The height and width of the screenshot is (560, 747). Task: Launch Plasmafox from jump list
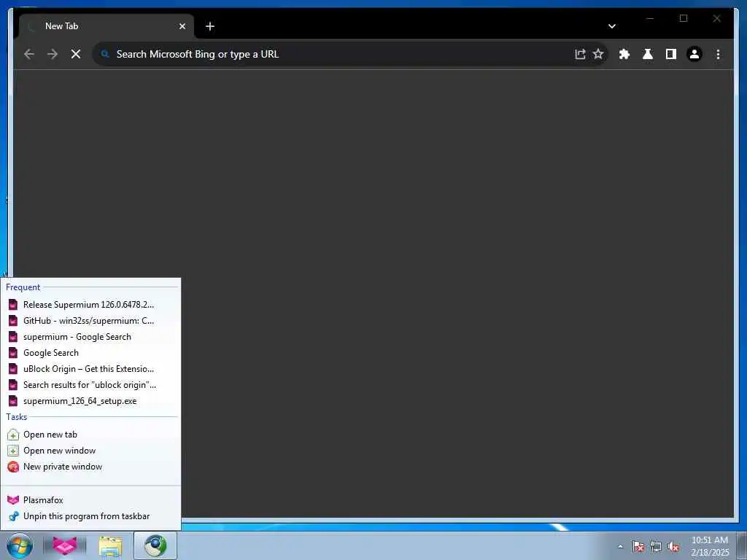(90, 500)
